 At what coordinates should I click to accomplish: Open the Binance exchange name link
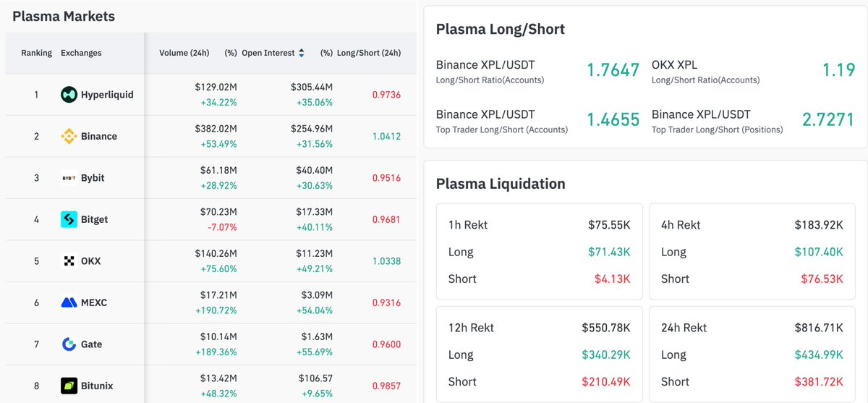(99, 136)
